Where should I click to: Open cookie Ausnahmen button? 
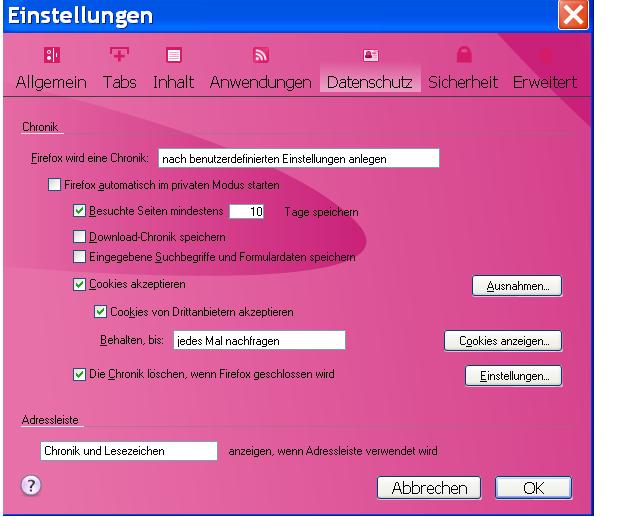517,286
